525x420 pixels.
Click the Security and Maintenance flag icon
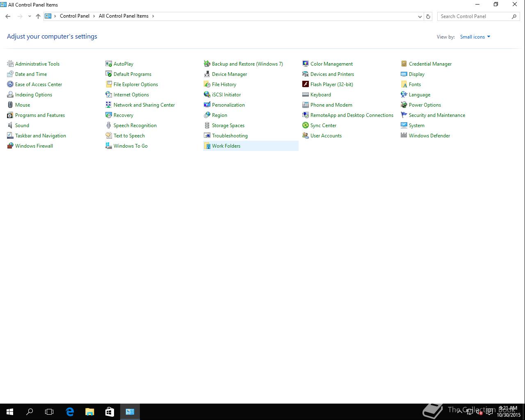[404, 115]
